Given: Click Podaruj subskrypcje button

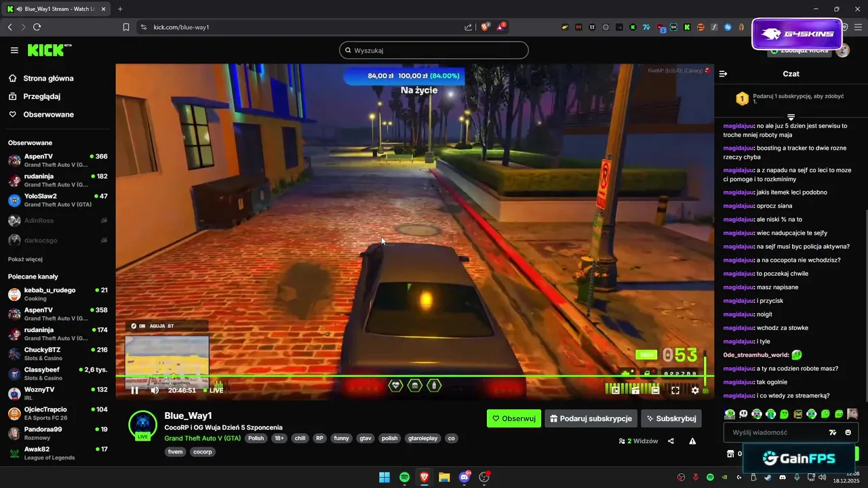Looking at the screenshot, I should [x=591, y=418].
